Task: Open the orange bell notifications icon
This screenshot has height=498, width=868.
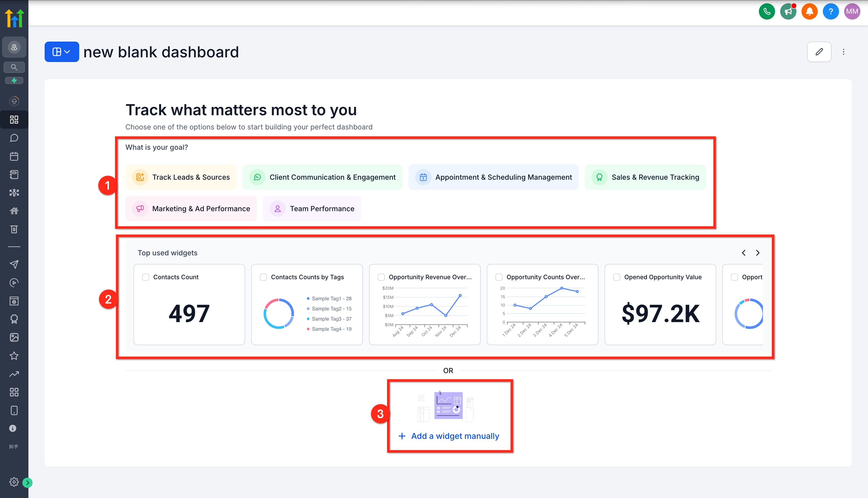Action: 809,12
